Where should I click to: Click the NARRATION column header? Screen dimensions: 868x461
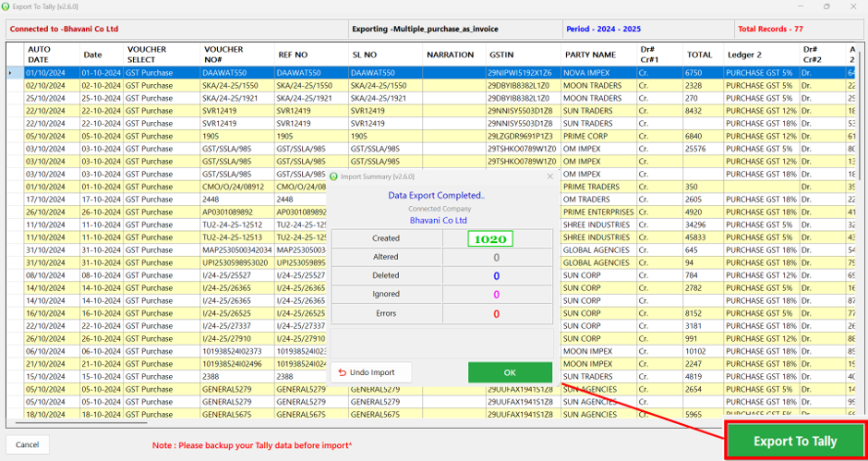tap(454, 55)
